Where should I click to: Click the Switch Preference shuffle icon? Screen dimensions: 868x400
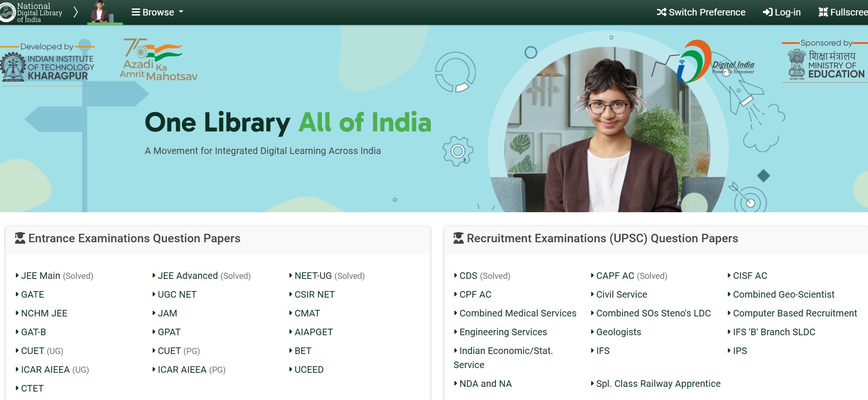click(x=662, y=12)
